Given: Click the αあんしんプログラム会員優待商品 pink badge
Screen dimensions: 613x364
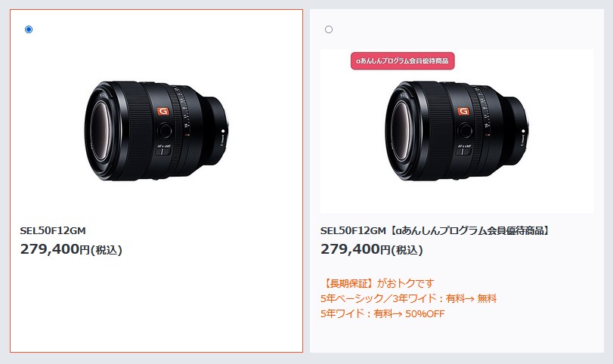Looking at the screenshot, I should pos(403,61).
